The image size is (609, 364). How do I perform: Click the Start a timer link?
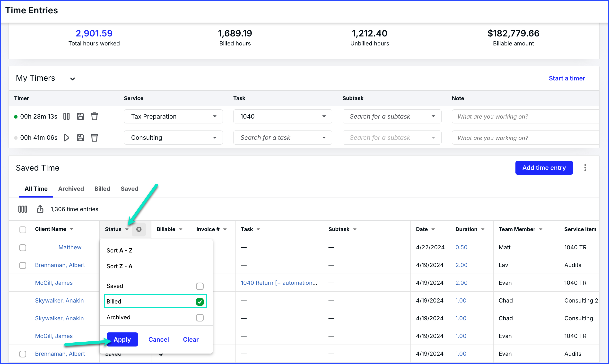point(566,78)
